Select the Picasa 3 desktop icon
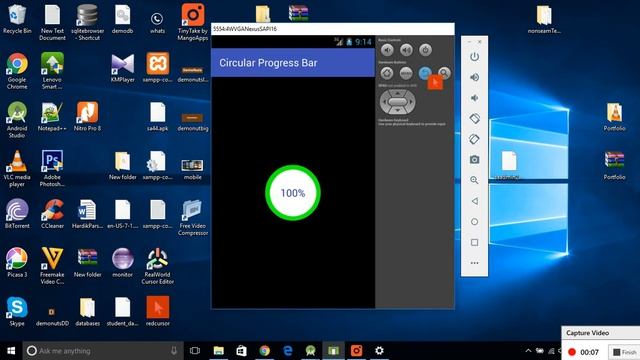This screenshot has height=360, width=640. [x=17, y=262]
